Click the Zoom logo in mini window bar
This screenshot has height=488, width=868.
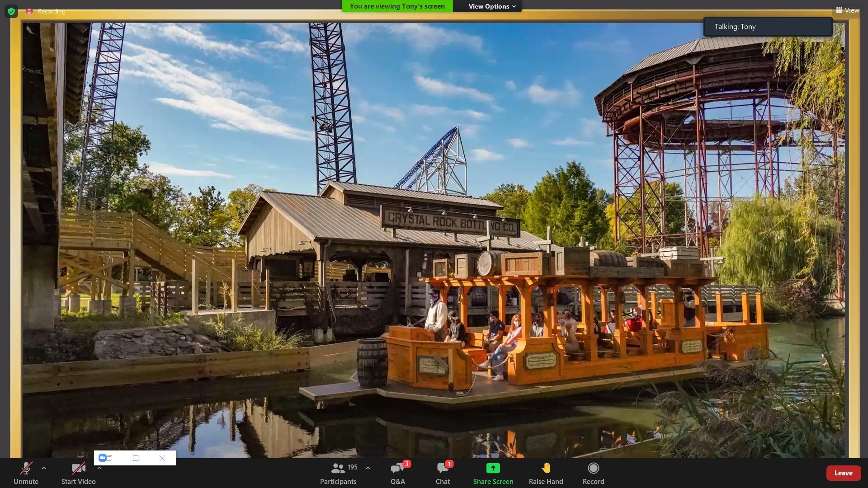click(103, 458)
